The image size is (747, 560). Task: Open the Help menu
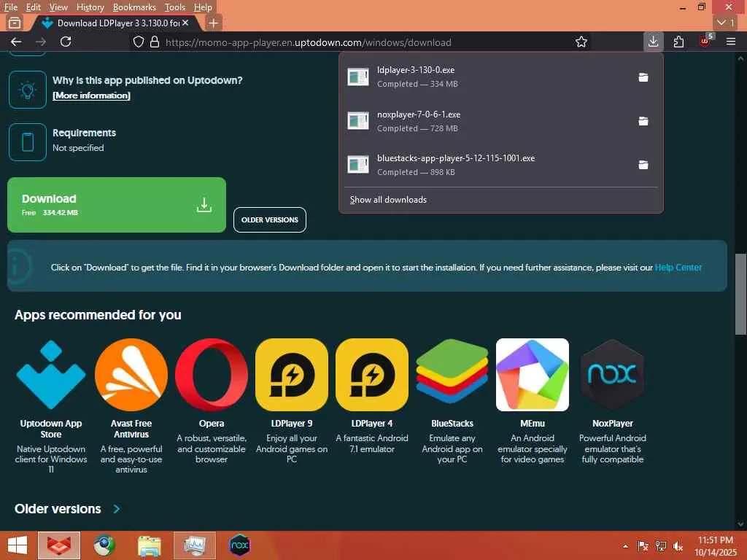tap(203, 7)
